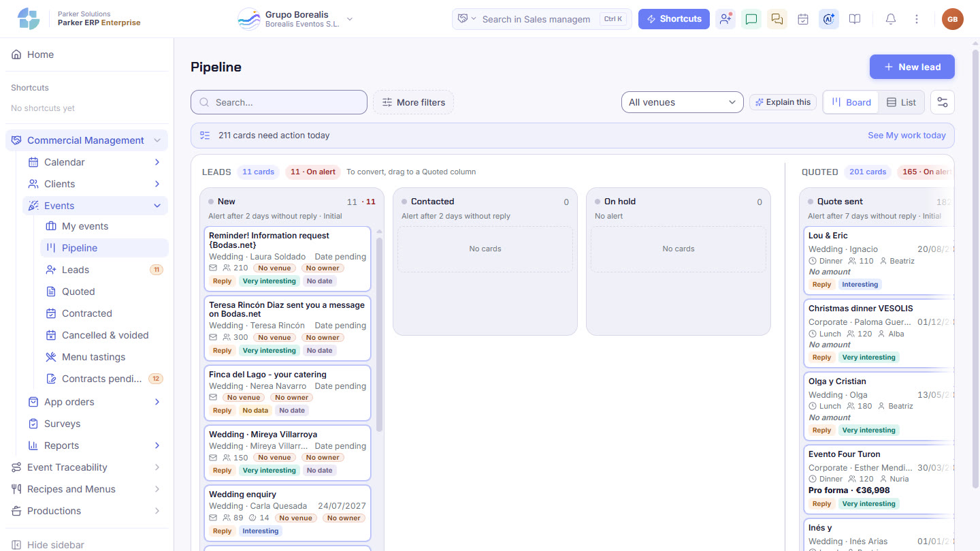Open the Christmas dinner VESOLIS card
980x551 pixels.
click(878, 333)
